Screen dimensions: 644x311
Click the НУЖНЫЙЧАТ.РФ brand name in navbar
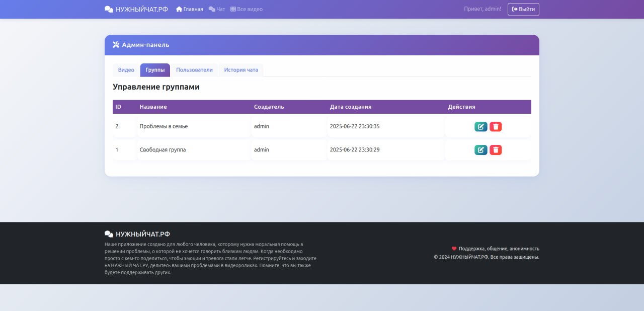142,9
